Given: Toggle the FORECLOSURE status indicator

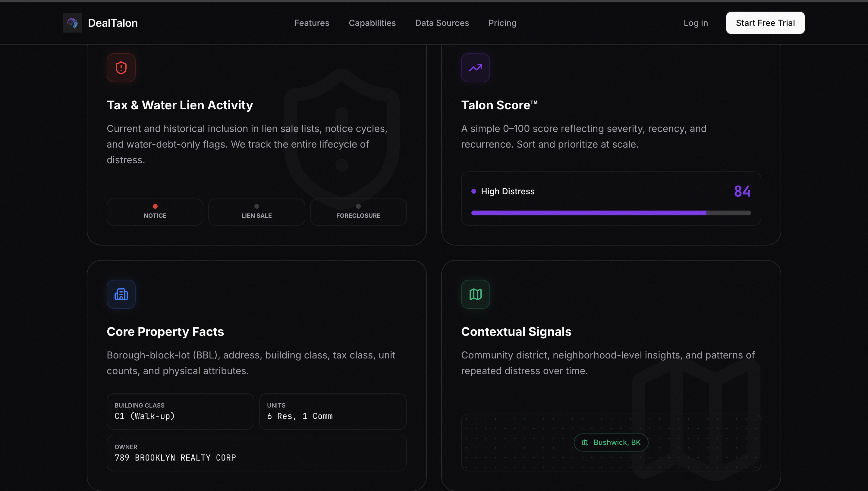Looking at the screenshot, I should point(358,212).
